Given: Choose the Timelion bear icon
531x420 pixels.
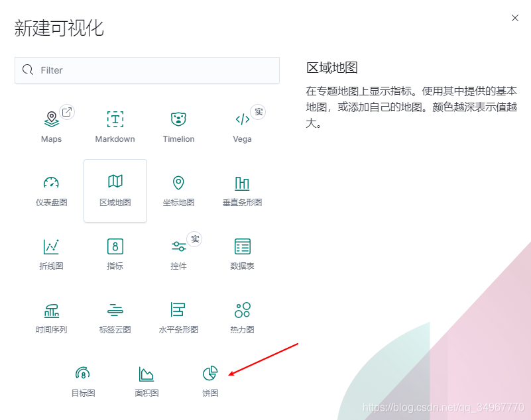Looking at the screenshot, I should pyautogui.click(x=178, y=119).
